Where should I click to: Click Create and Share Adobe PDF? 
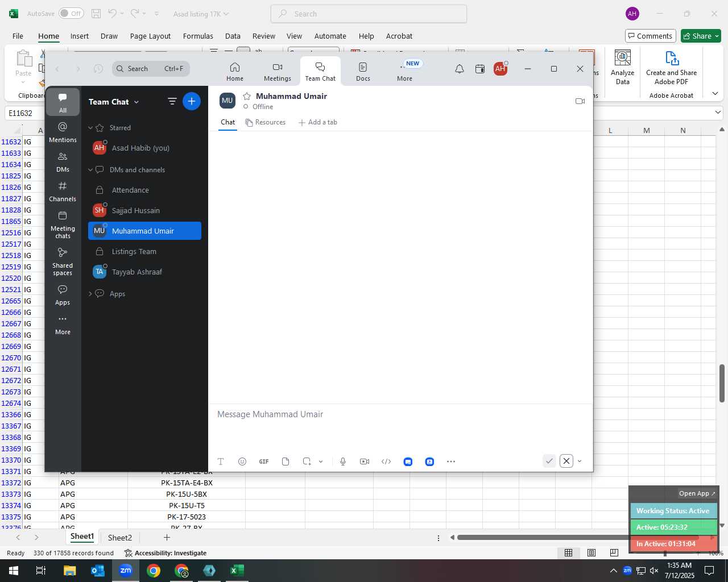point(671,67)
